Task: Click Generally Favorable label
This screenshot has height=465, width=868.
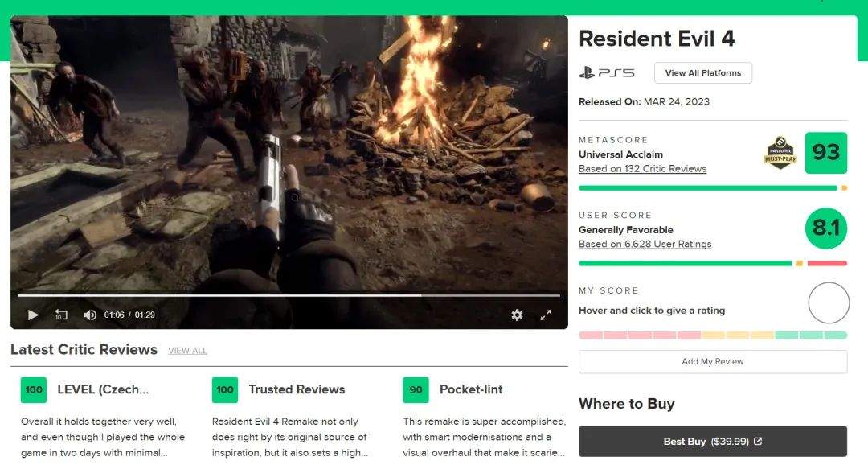Action: click(x=625, y=230)
